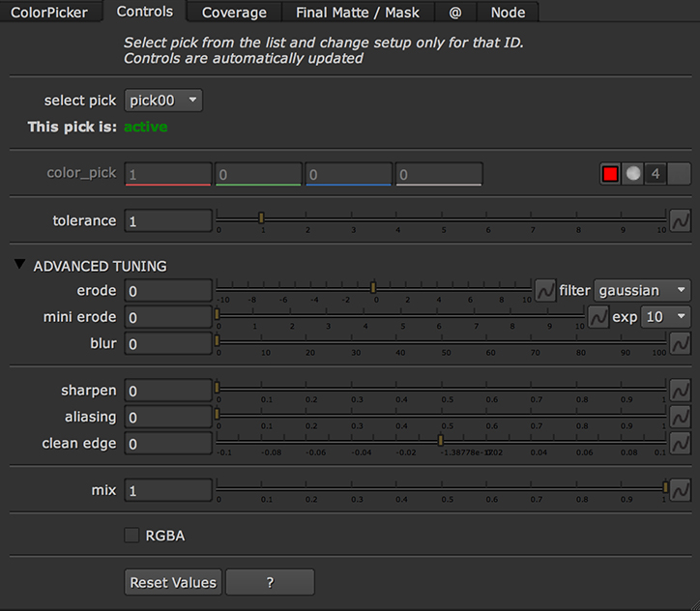Click the animation curve icon beside aliasing

681,417
